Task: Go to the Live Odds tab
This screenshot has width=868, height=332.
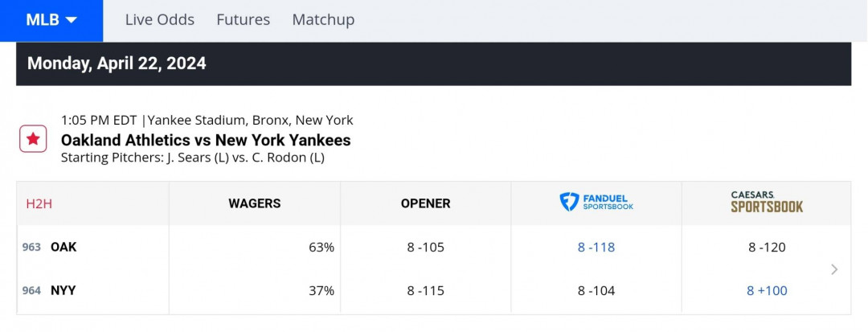Action: click(x=159, y=20)
